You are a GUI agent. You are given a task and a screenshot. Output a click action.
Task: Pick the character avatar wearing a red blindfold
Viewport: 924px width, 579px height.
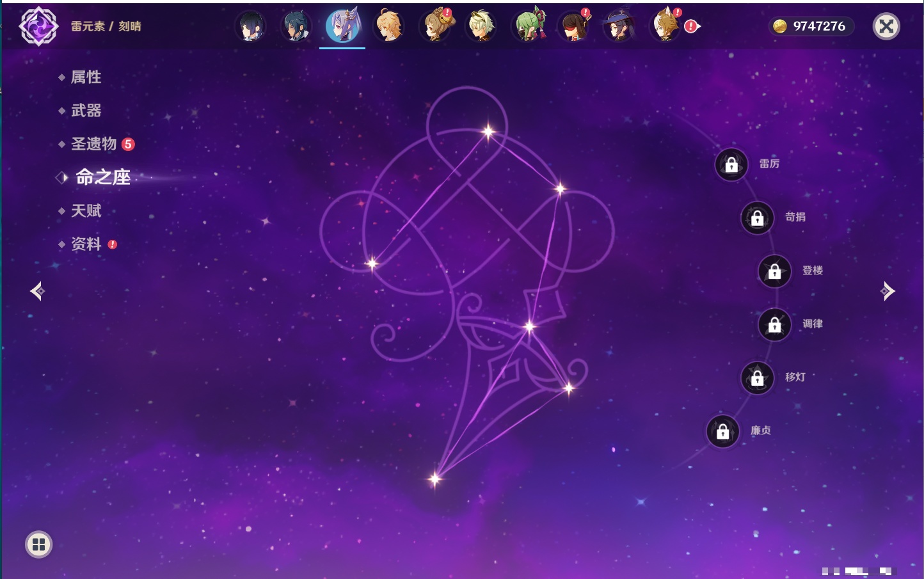pos(574,26)
